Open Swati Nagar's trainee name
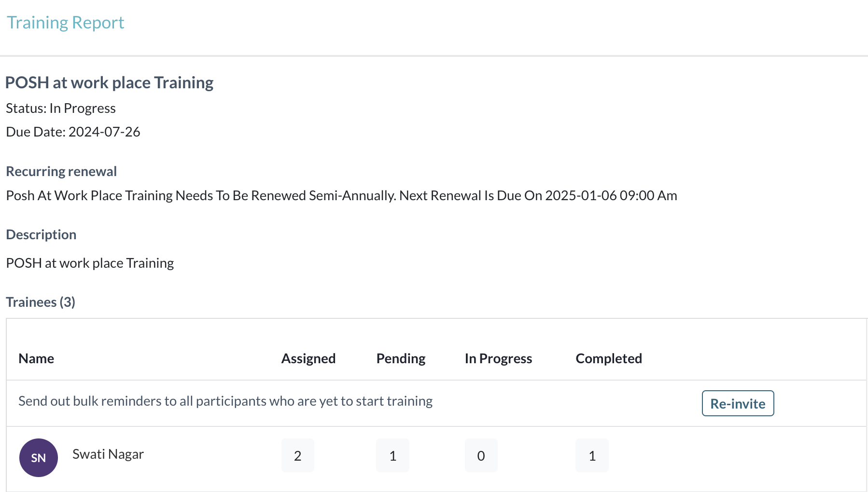This screenshot has height=492, width=868. click(x=108, y=454)
